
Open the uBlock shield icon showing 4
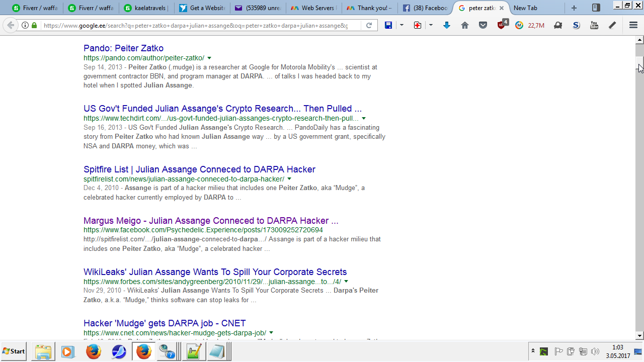tap(502, 25)
